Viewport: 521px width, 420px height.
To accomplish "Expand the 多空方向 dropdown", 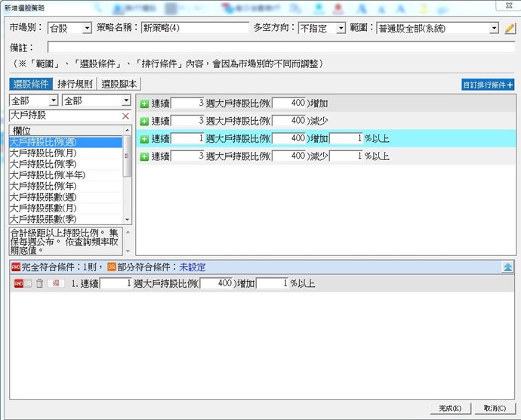I will pos(322,28).
